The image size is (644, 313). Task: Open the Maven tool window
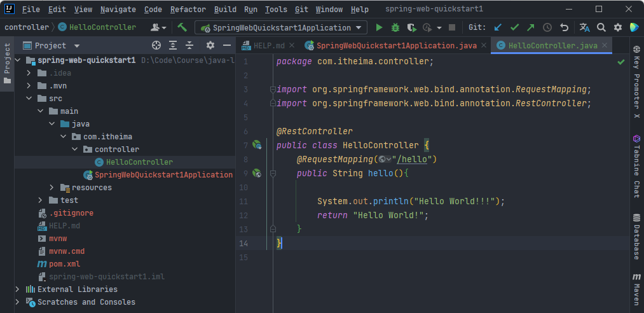coord(636,289)
